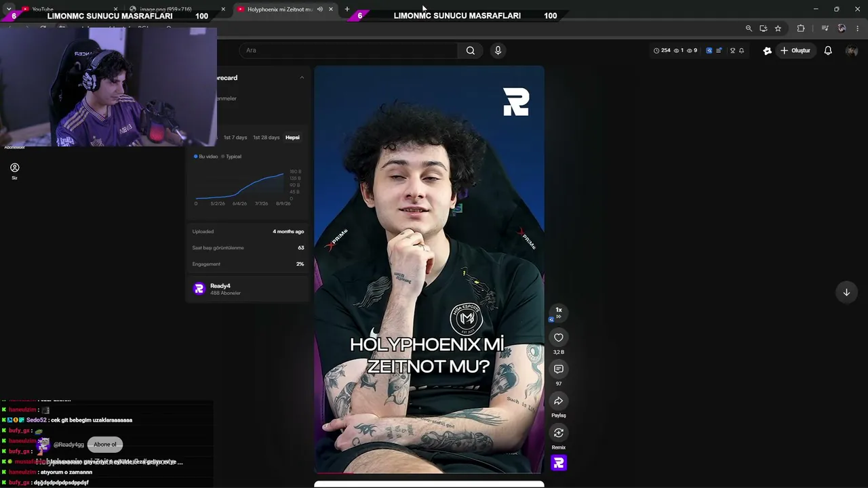Open YouTube notifications bell
Screen dimensions: 868x488
[x=828, y=51]
